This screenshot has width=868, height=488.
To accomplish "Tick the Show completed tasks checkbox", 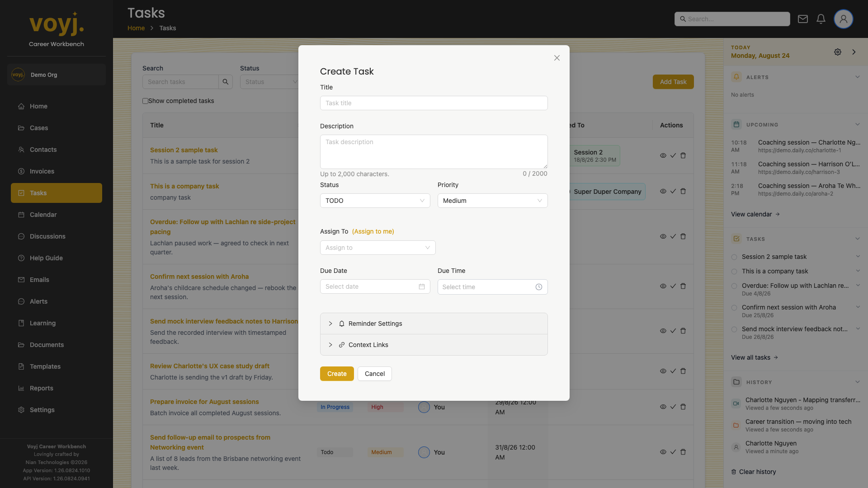I will point(145,101).
